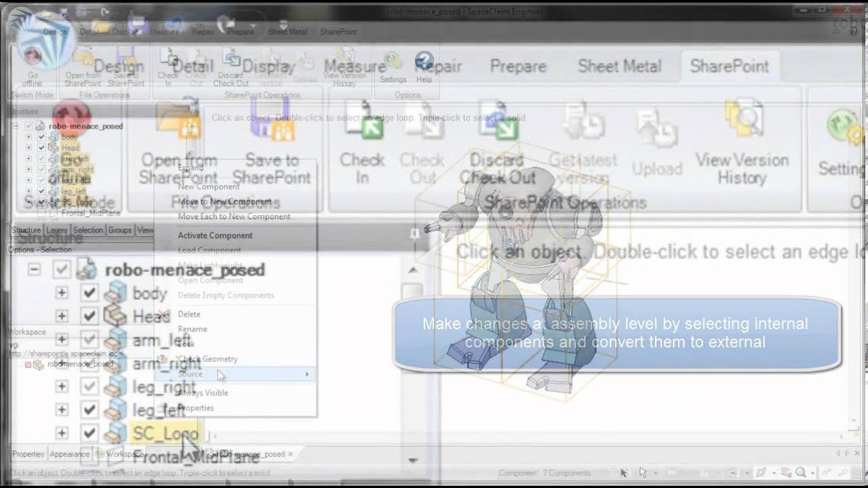868x488 pixels.
Task: Click the pin icon on the Structure panel header
Action: [x=414, y=234]
